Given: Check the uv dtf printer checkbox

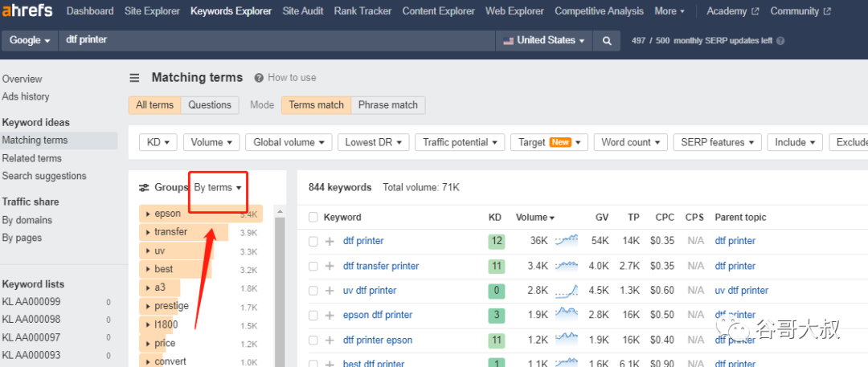Looking at the screenshot, I should [313, 291].
